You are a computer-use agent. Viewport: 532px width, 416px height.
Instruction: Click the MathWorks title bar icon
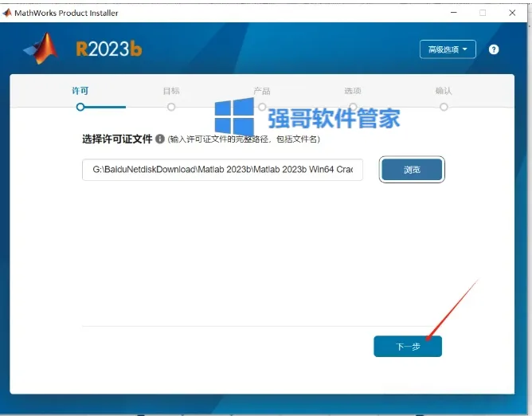[x=7, y=13]
